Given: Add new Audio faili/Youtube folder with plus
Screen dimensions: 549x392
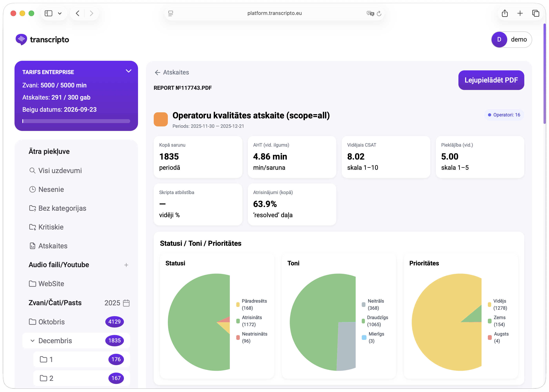Looking at the screenshot, I should coord(126,265).
